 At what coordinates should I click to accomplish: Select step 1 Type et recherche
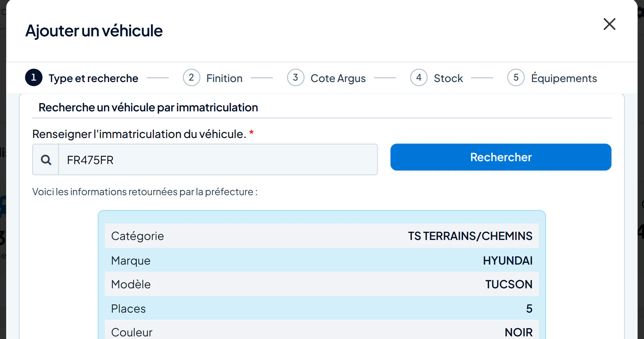tap(82, 78)
